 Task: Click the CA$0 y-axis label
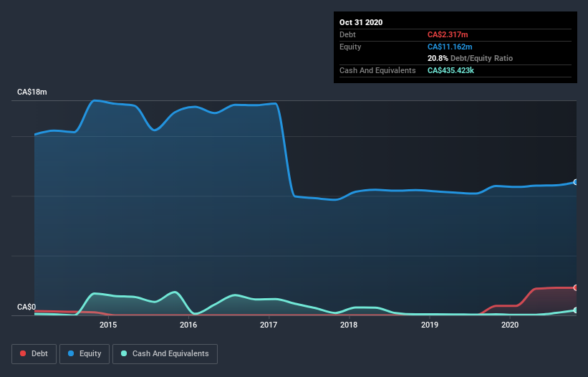pos(26,307)
